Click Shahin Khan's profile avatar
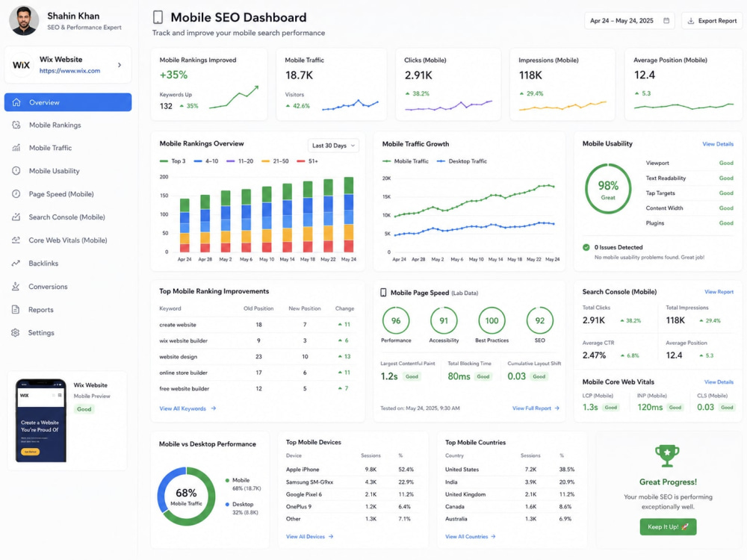 point(24,20)
